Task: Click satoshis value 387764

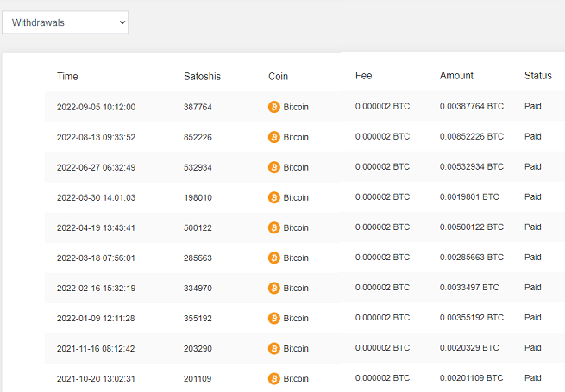Action: click(198, 107)
